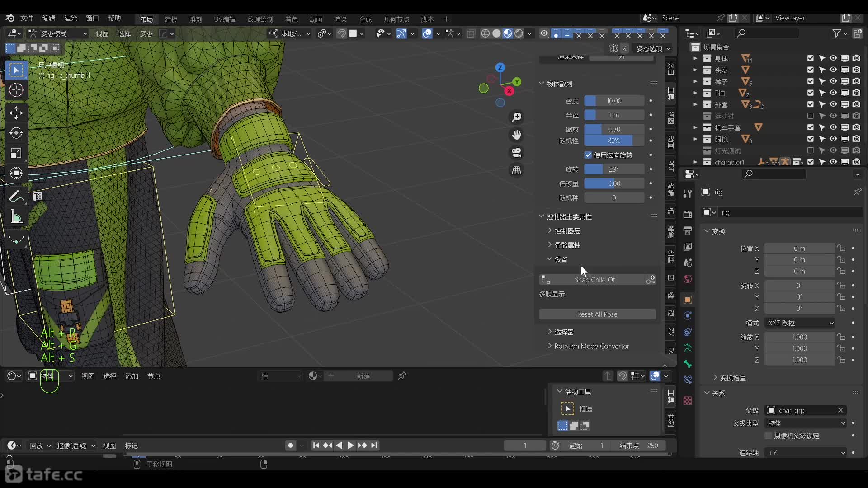Jump to the start frame

(316, 446)
